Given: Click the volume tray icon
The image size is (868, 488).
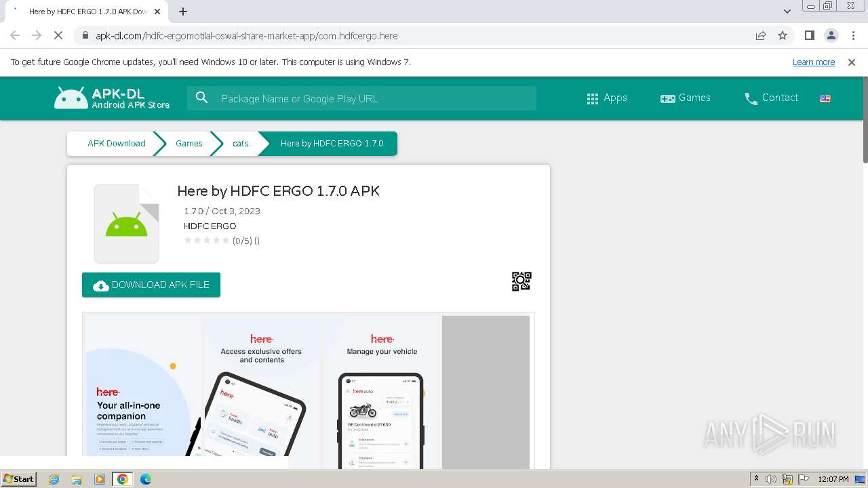Looking at the screenshot, I should click(x=771, y=479).
